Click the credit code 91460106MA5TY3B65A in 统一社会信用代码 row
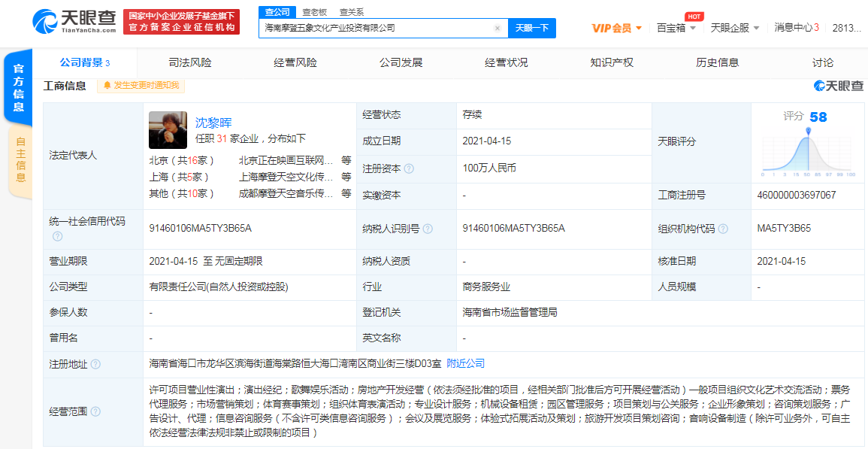This screenshot has width=868, height=449. (x=201, y=229)
